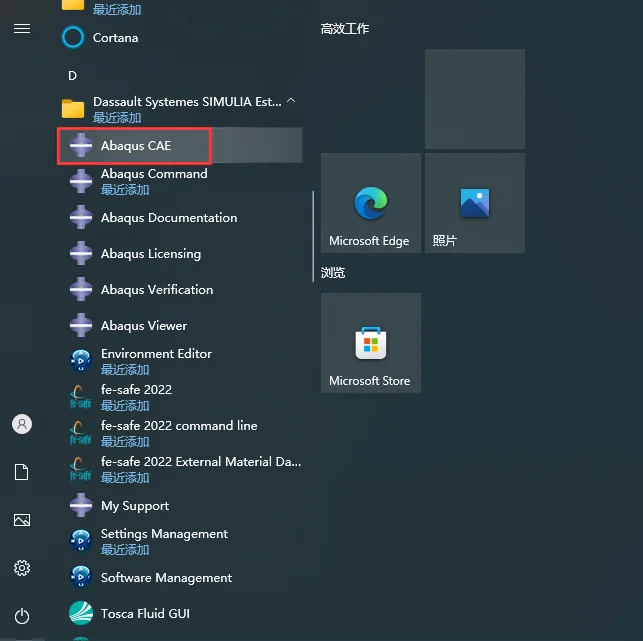Jump to letter D section header
Image resolution: width=643 pixels, height=641 pixels.
(72, 75)
